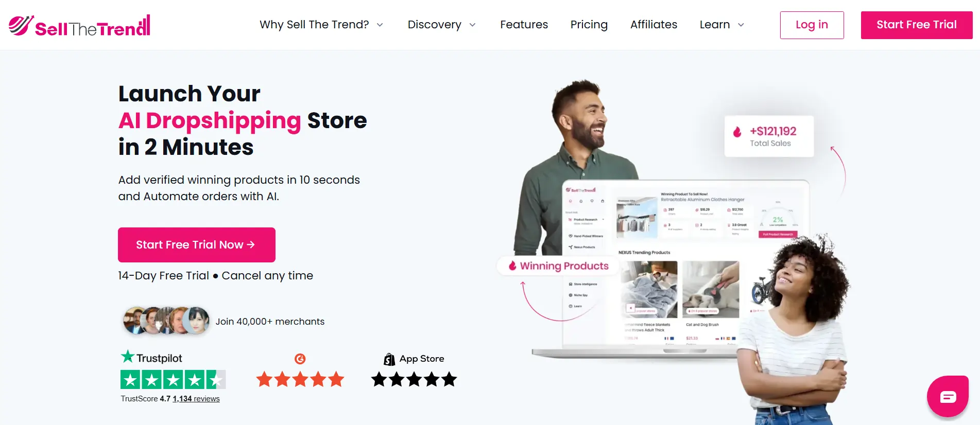Open the chat widget icon
The height and width of the screenshot is (425, 980).
(x=948, y=396)
